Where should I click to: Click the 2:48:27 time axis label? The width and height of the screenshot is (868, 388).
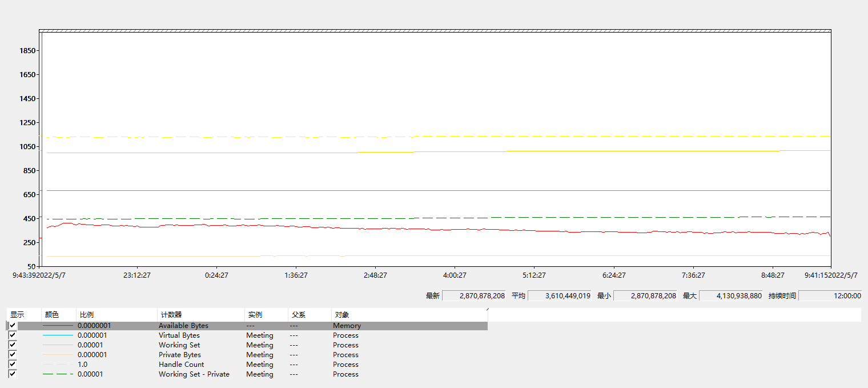tap(375, 275)
